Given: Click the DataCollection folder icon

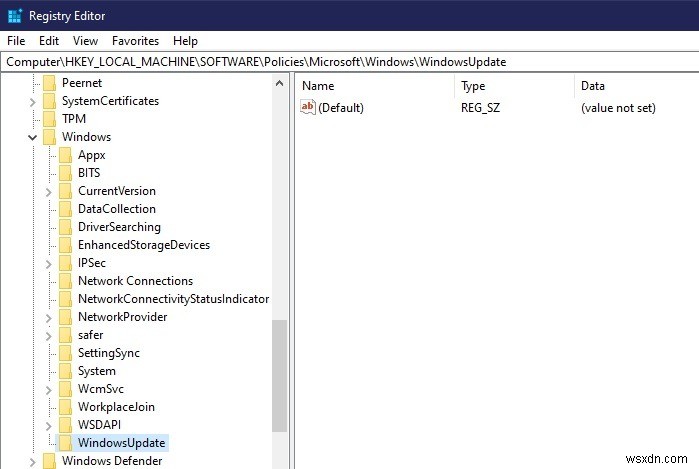Looking at the screenshot, I should [x=66, y=209].
